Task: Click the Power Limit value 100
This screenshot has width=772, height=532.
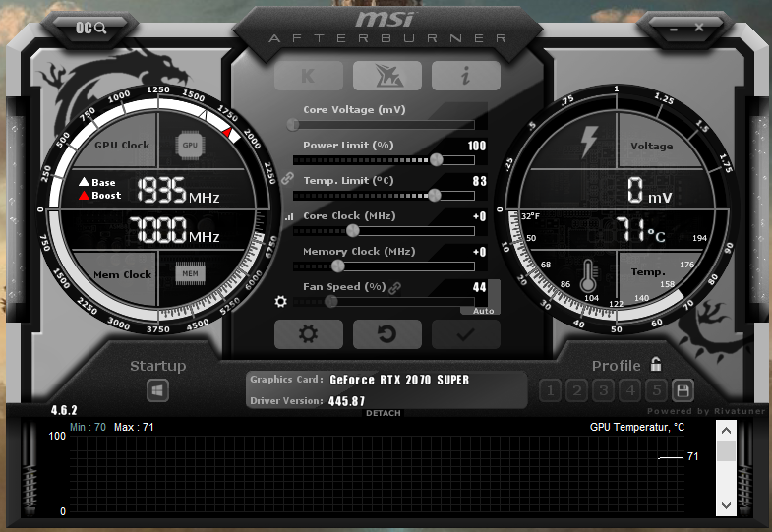Action: [x=477, y=146]
